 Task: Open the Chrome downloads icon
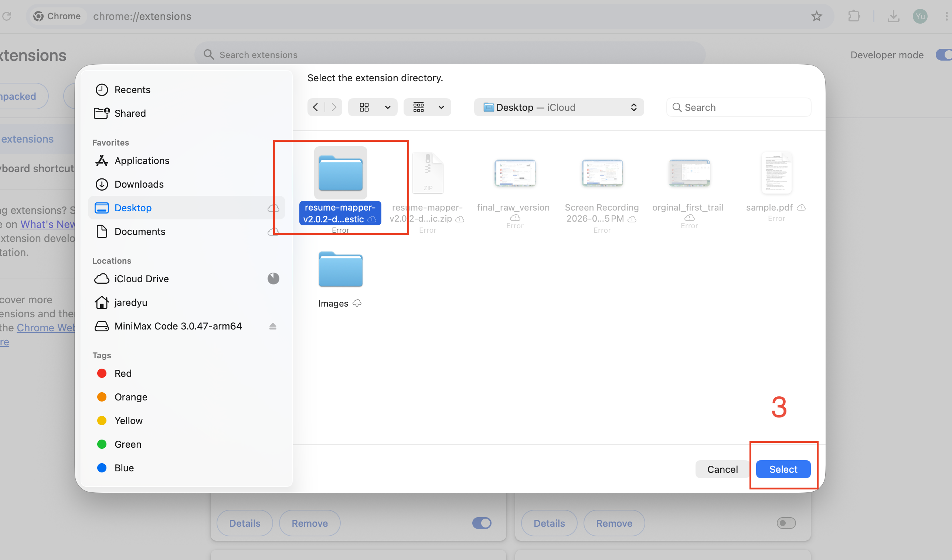click(893, 16)
